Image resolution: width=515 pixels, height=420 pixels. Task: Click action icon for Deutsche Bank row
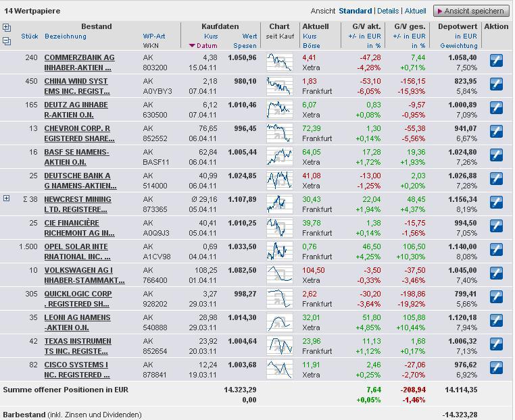pos(496,179)
